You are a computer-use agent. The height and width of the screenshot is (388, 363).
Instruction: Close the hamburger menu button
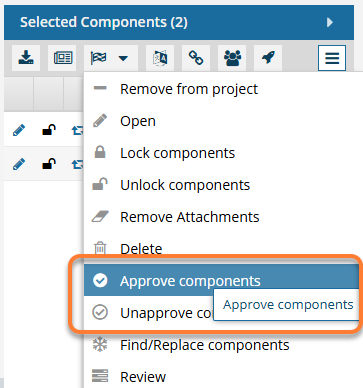tap(332, 58)
